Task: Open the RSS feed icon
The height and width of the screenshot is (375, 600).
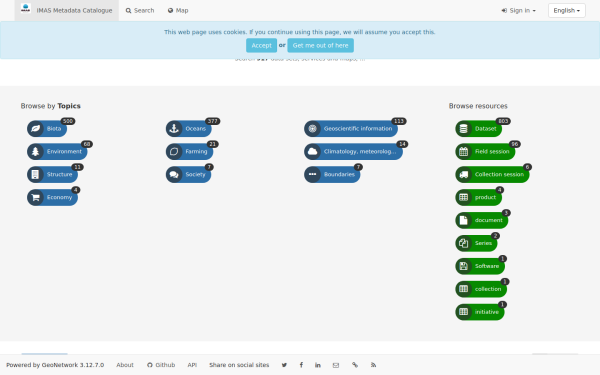Action: coord(373,365)
